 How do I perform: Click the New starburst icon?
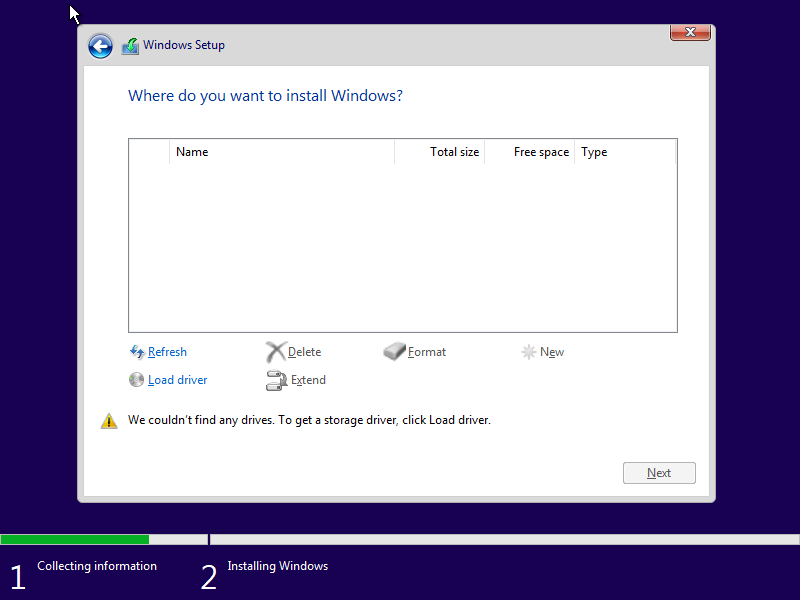tap(529, 352)
